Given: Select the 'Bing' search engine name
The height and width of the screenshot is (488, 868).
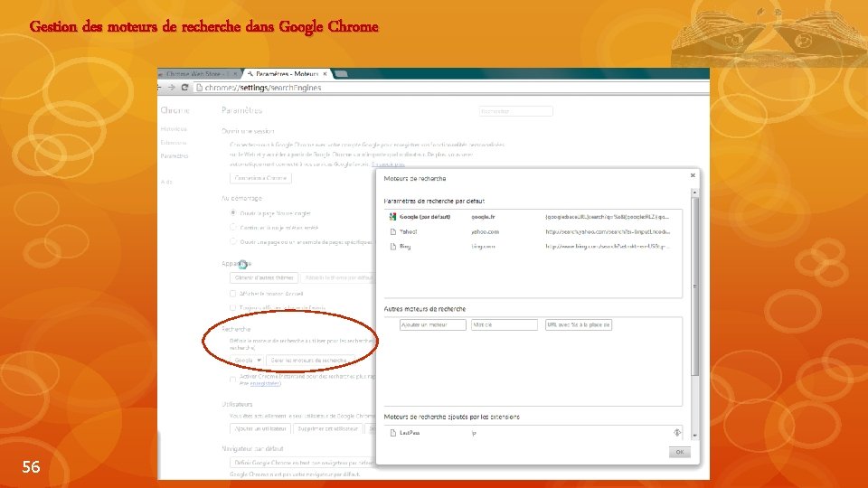Looking at the screenshot, I should [x=405, y=247].
